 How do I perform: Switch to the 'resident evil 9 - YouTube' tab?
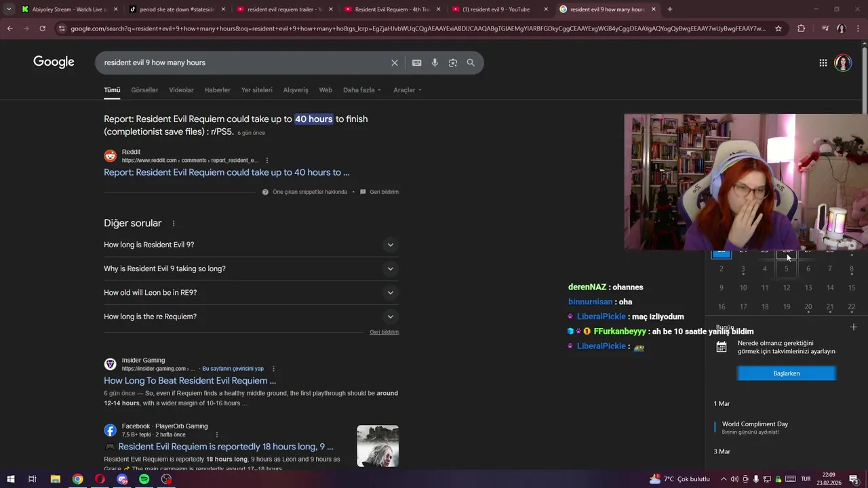tap(500, 9)
